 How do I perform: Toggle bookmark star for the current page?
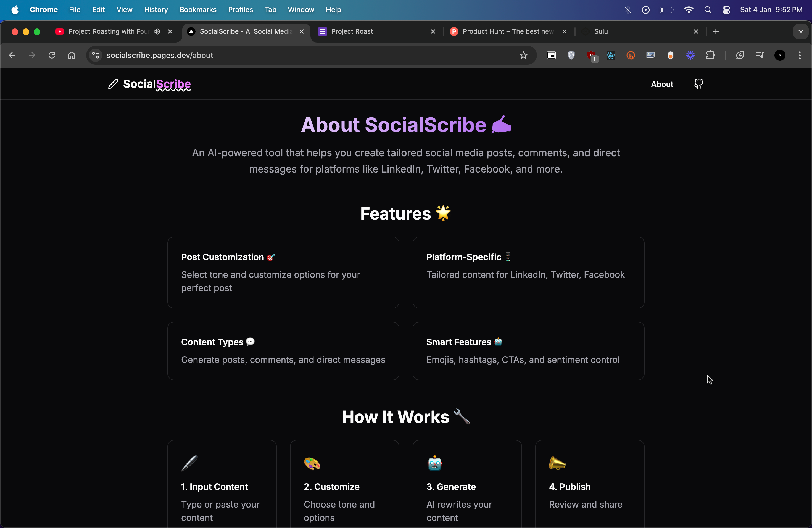(523, 55)
